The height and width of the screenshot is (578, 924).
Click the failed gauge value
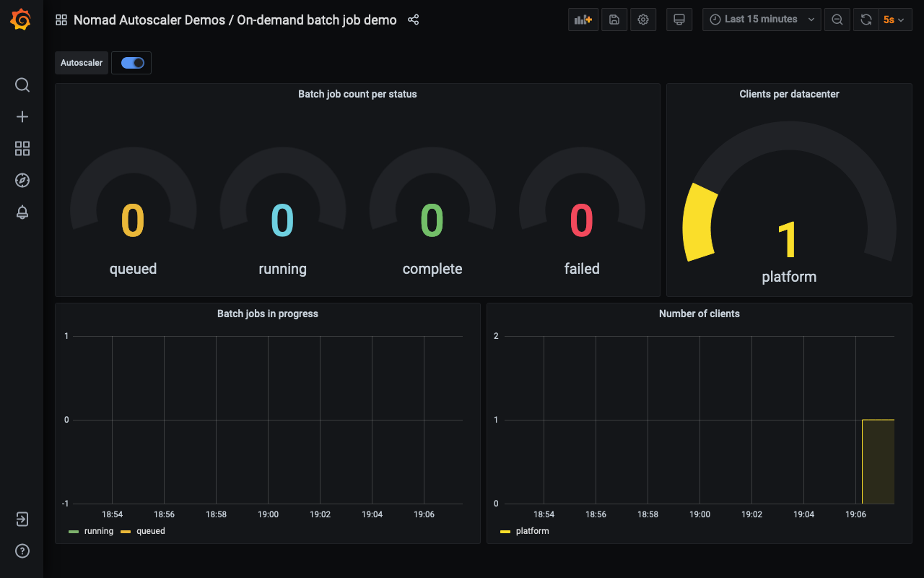pos(582,220)
